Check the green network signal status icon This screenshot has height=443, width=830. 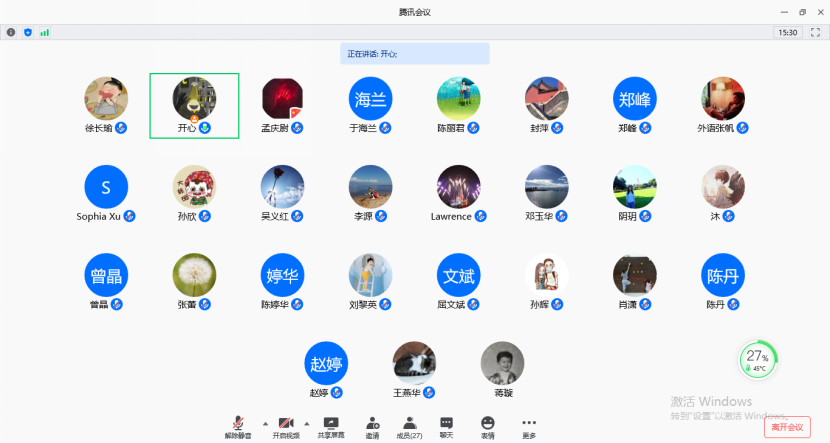tap(45, 32)
